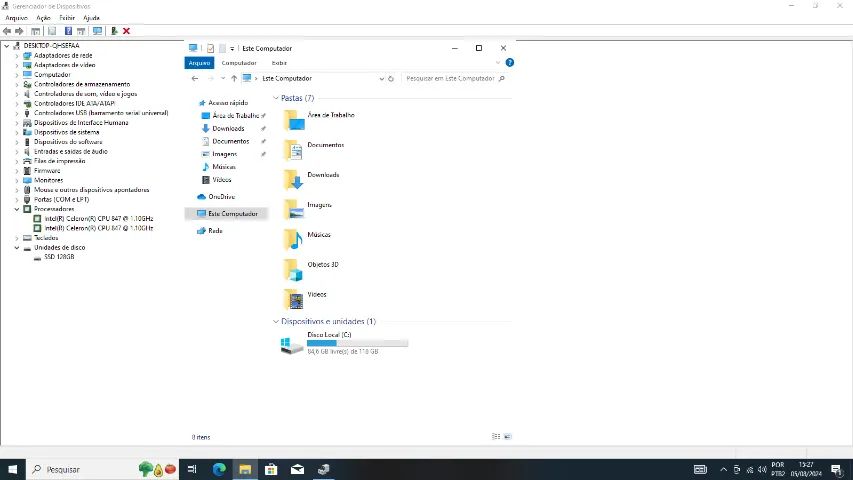Click the New folder icon in Explorer title bar
The image size is (853, 480).
(x=222, y=48)
